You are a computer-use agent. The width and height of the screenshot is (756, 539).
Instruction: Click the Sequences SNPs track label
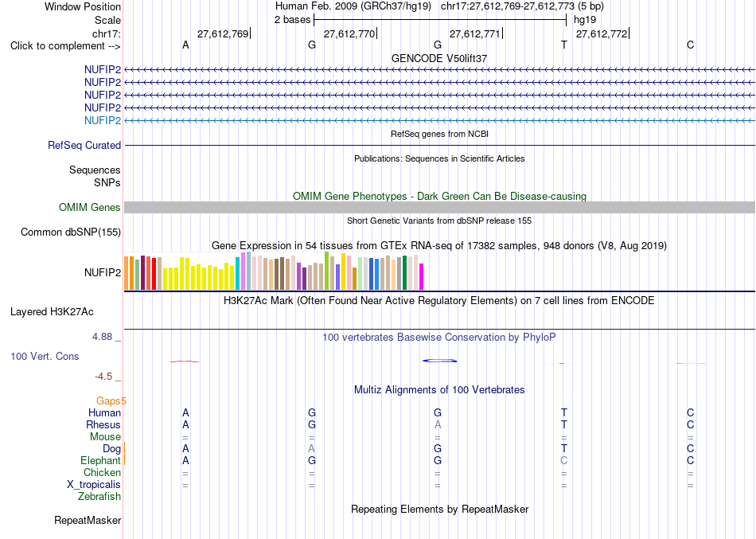95,176
